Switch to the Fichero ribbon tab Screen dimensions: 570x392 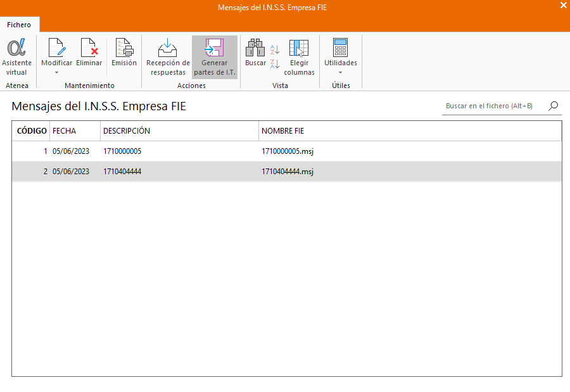19,25
